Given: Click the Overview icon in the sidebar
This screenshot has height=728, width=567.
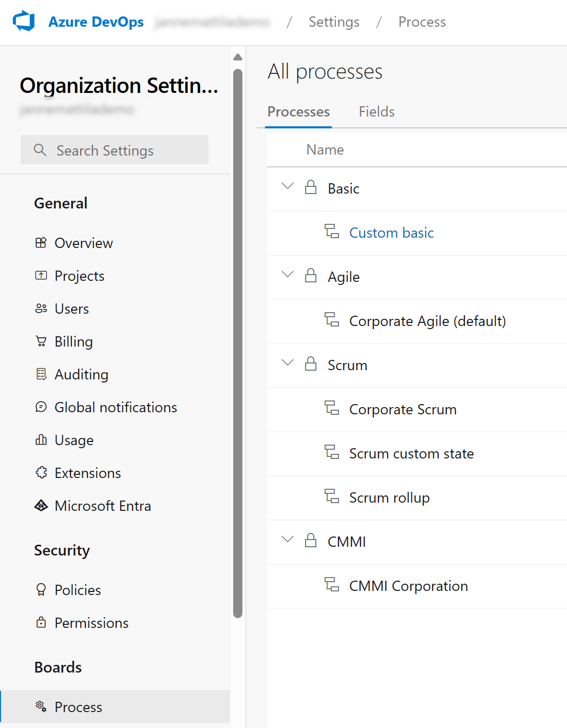Looking at the screenshot, I should pos(41,243).
